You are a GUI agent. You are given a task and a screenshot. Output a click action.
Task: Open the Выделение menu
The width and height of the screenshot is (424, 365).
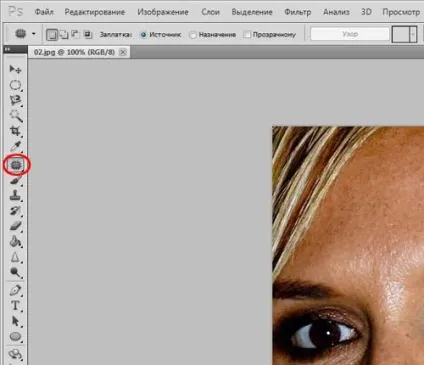(x=252, y=12)
